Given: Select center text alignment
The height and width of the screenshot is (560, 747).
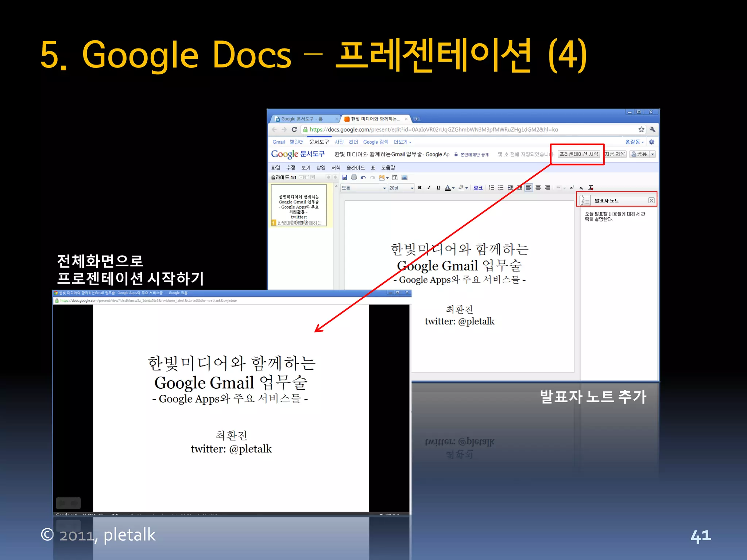Looking at the screenshot, I should (538, 188).
